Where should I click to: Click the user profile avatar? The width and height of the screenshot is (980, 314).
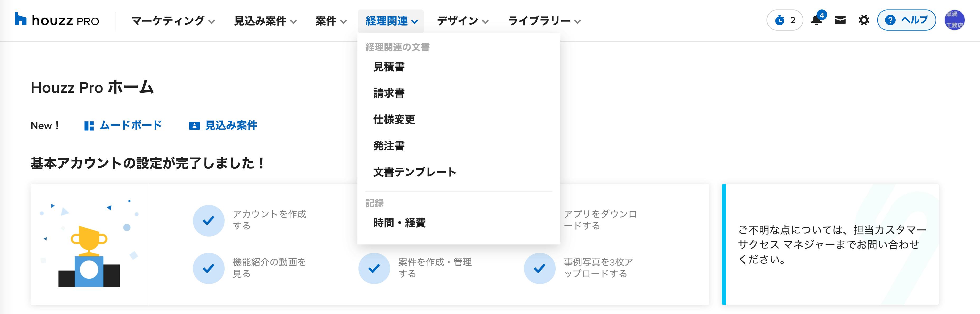pyautogui.click(x=954, y=20)
